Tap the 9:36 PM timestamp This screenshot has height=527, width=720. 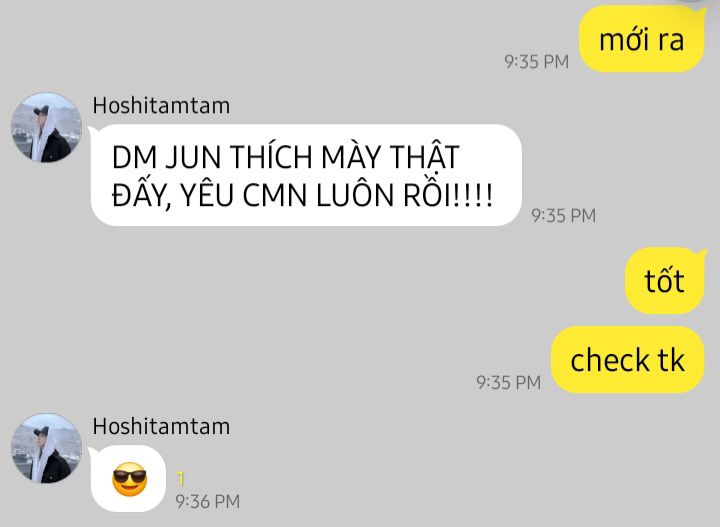(208, 501)
